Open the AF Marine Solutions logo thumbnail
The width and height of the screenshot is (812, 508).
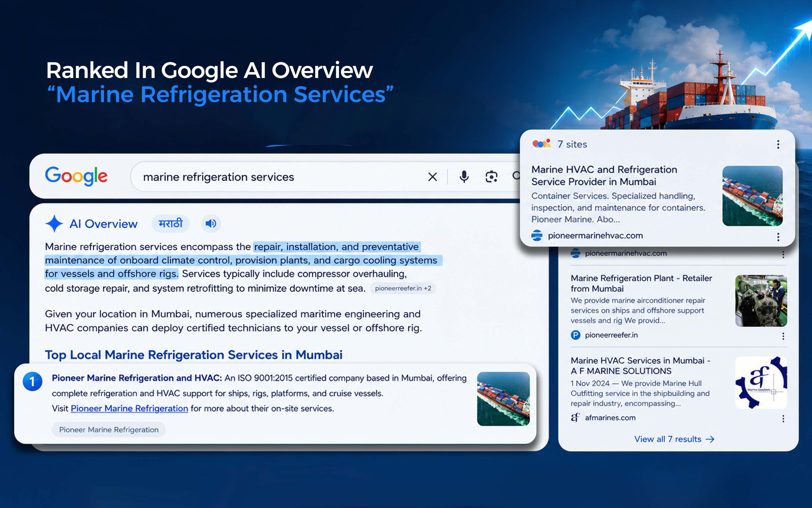[761, 383]
